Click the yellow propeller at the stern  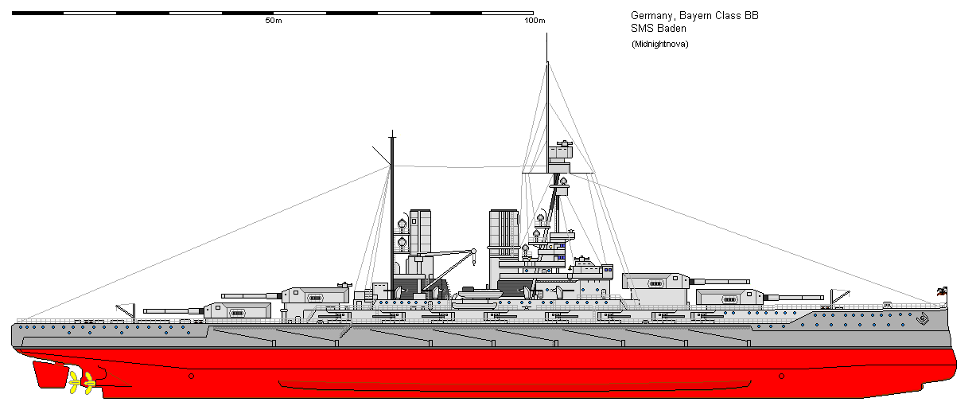pyautogui.click(x=81, y=381)
